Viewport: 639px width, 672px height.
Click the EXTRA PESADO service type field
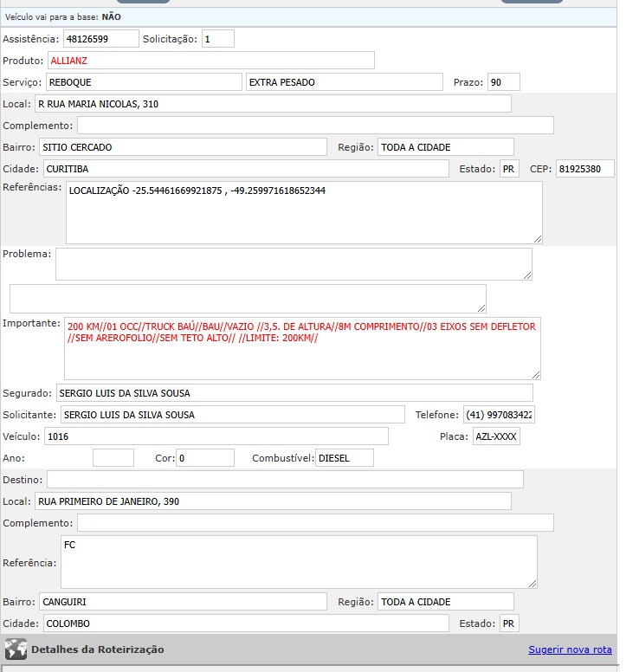[344, 82]
